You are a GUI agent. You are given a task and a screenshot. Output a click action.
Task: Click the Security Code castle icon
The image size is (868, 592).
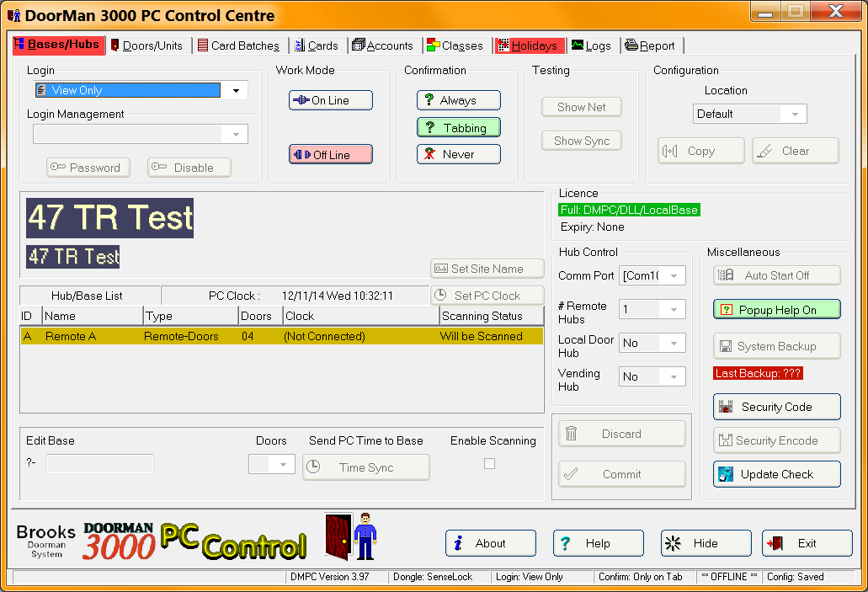click(726, 407)
